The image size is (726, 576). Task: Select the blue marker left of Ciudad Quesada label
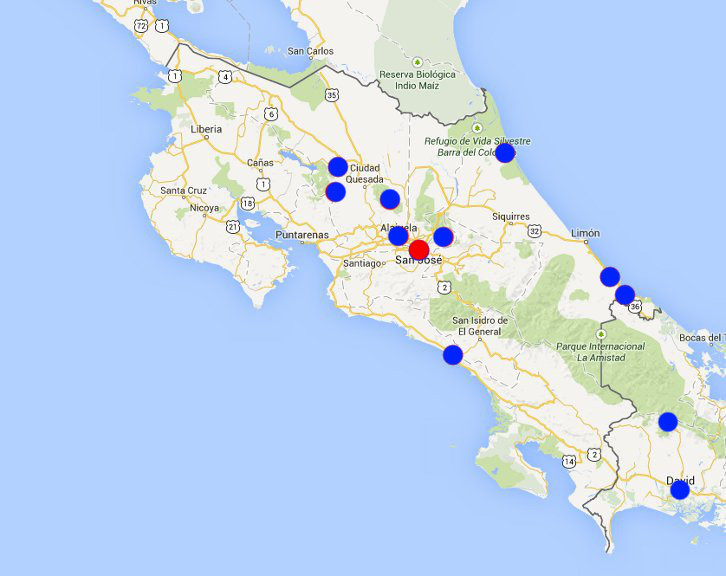pos(335,191)
